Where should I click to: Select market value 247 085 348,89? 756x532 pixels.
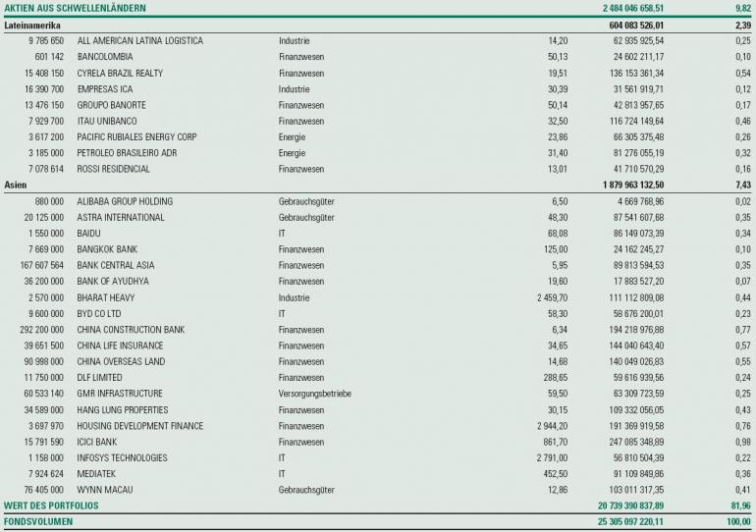636,442
